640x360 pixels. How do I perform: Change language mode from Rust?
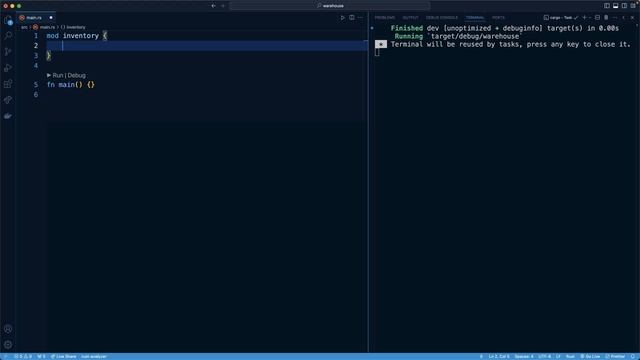point(570,356)
